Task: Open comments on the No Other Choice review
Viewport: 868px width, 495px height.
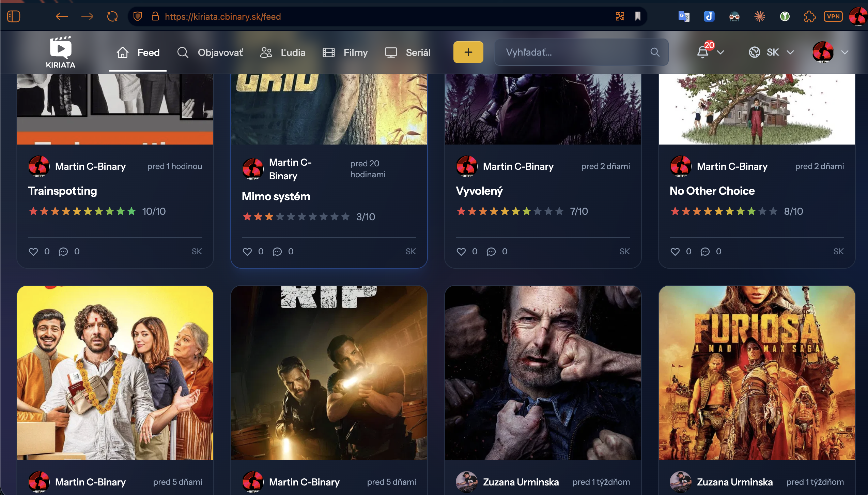Action: pyautogui.click(x=705, y=252)
